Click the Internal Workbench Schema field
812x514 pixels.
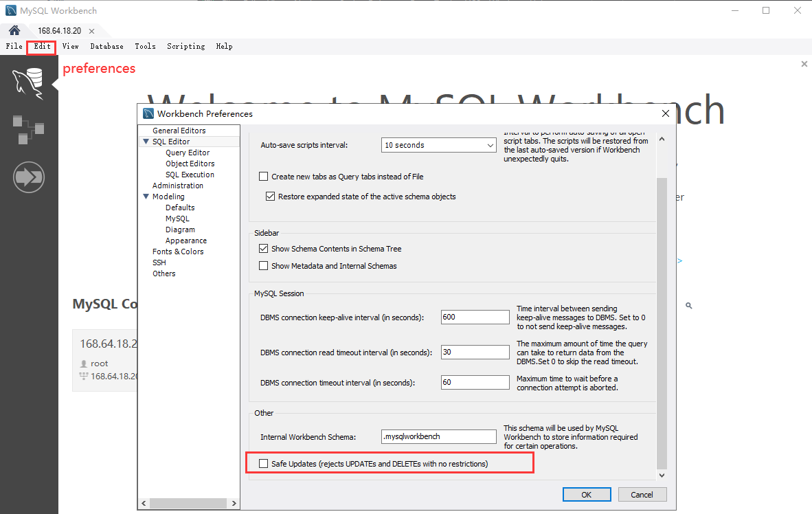pos(438,437)
